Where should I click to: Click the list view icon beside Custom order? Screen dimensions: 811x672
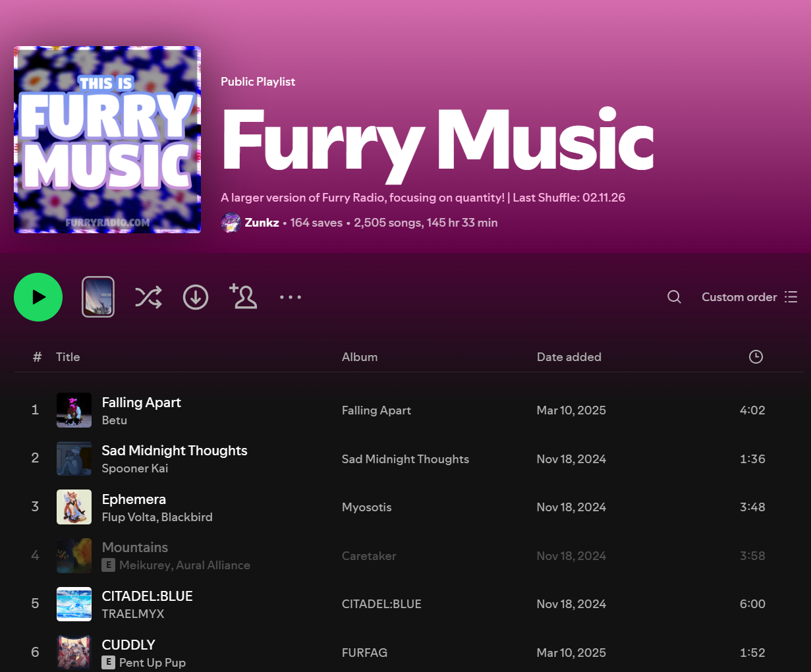[791, 297]
